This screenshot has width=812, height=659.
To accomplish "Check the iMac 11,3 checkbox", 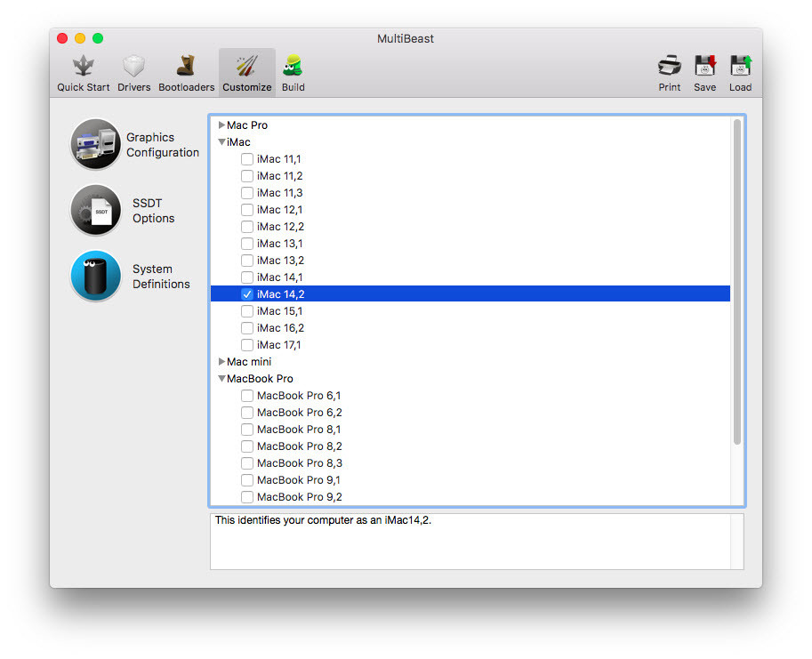I will (247, 193).
